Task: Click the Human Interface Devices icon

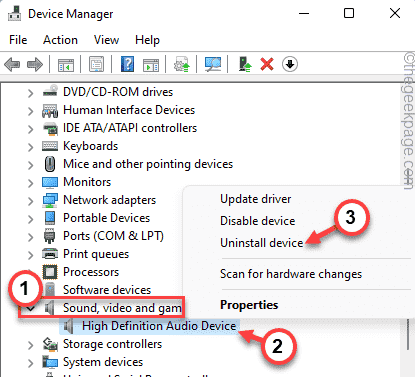Action: click(x=50, y=110)
